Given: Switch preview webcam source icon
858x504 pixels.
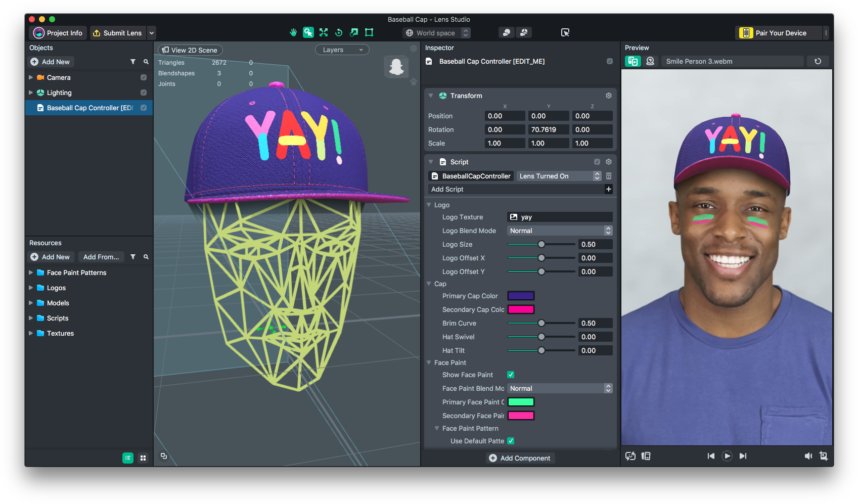Looking at the screenshot, I should click(650, 61).
